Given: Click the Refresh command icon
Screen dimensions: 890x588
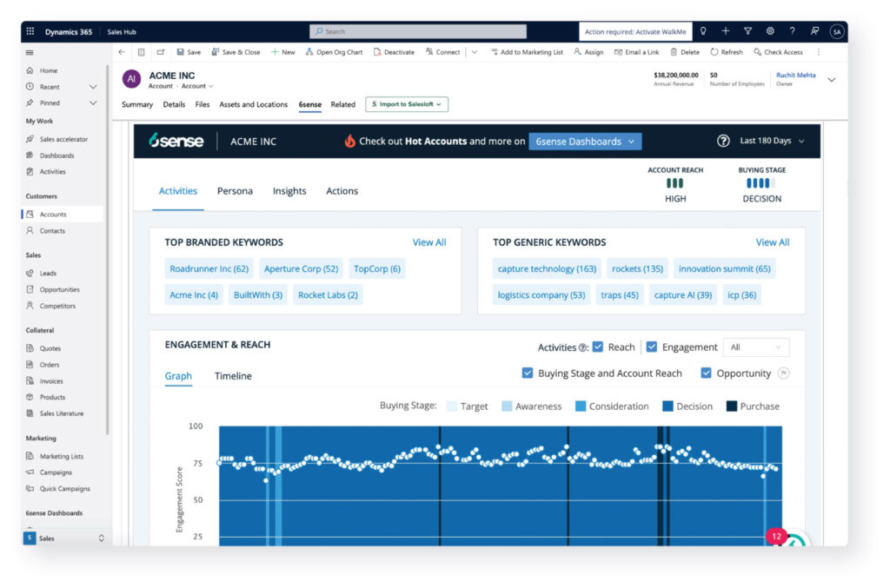Looking at the screenshot, I should [x=714, y=52].
